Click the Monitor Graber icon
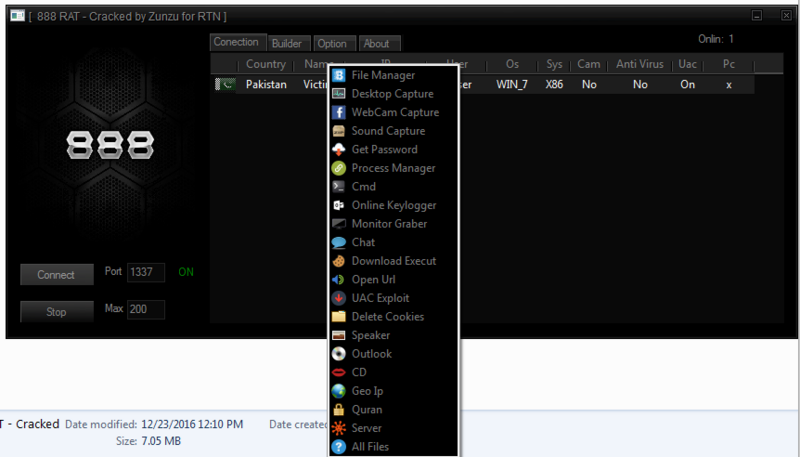The image size is (800, 457). 339,224
